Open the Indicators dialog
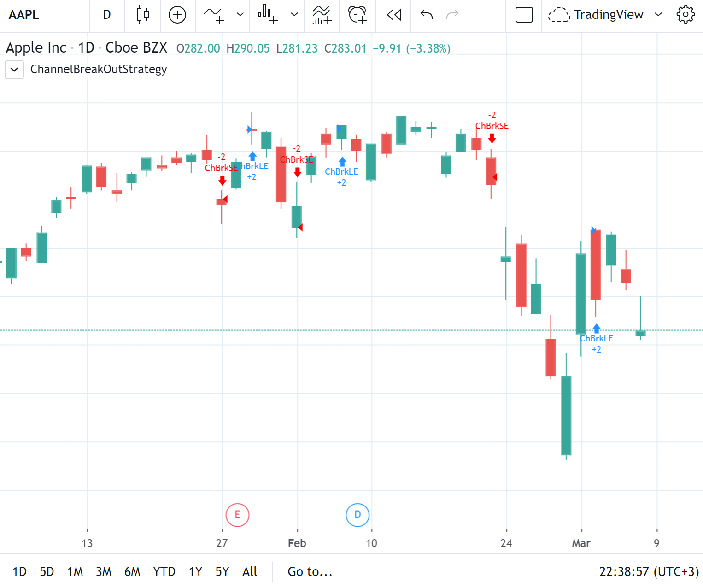 click(x=322, y=15)
